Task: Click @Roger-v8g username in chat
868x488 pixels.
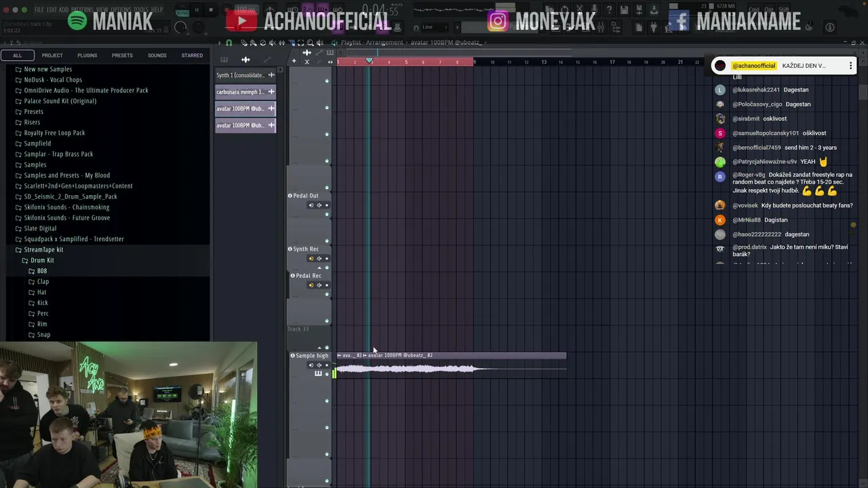Action: tap(749, 175)
